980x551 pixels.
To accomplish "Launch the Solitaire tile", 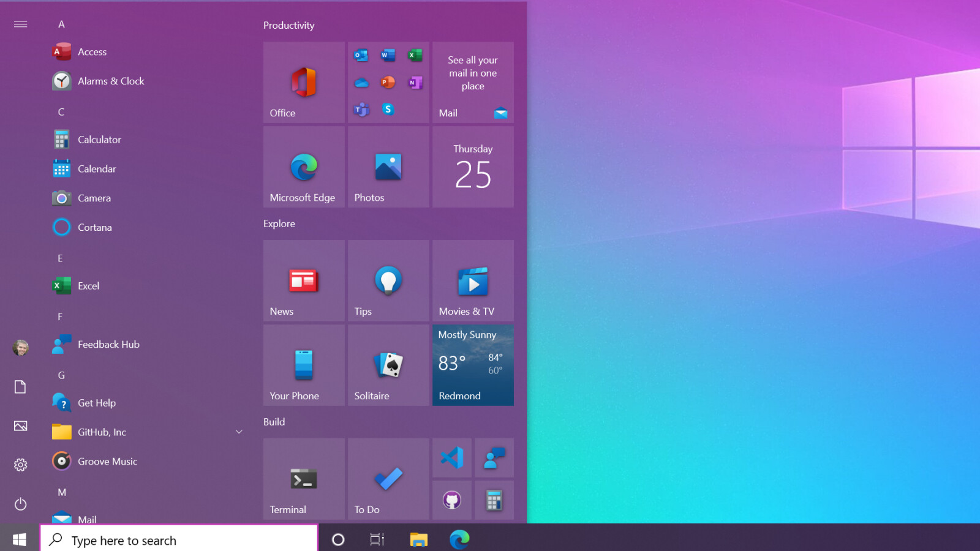I will pos(388,365).
